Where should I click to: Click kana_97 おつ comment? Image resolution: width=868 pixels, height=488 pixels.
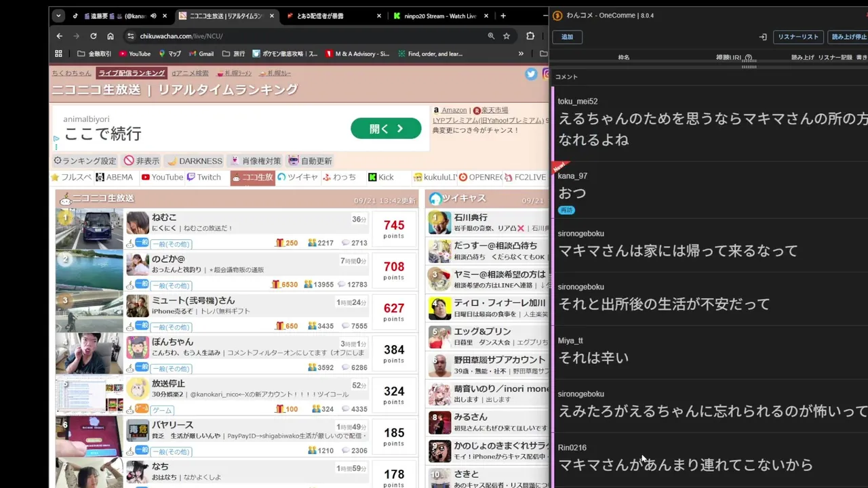coord(711,193)
